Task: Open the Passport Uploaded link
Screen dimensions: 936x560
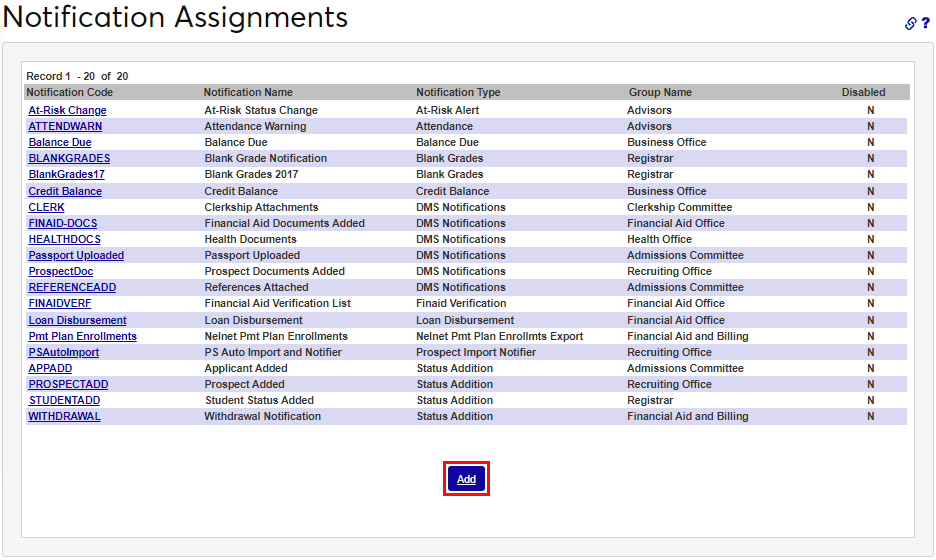Action: click(x=76, y=256)
